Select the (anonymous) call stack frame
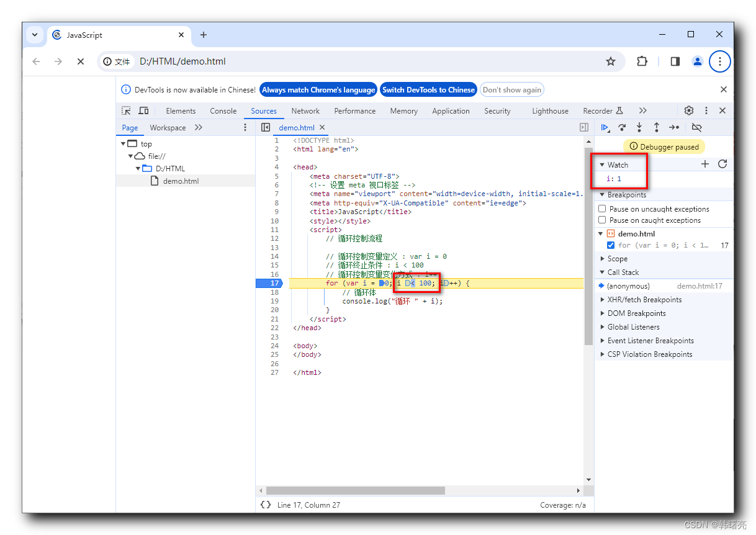This screenshot has height=535, width=756. point(664,286)
